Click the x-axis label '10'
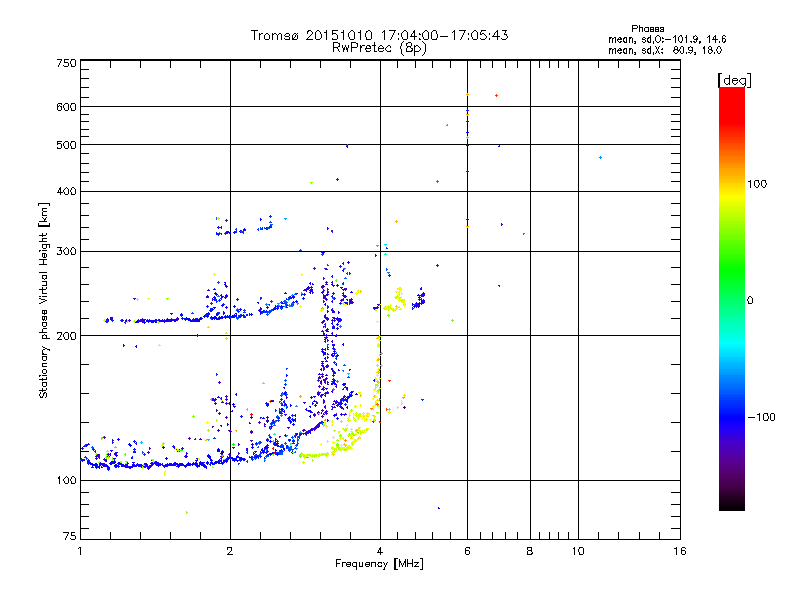The image size is (800, 600). click(578, 551)
